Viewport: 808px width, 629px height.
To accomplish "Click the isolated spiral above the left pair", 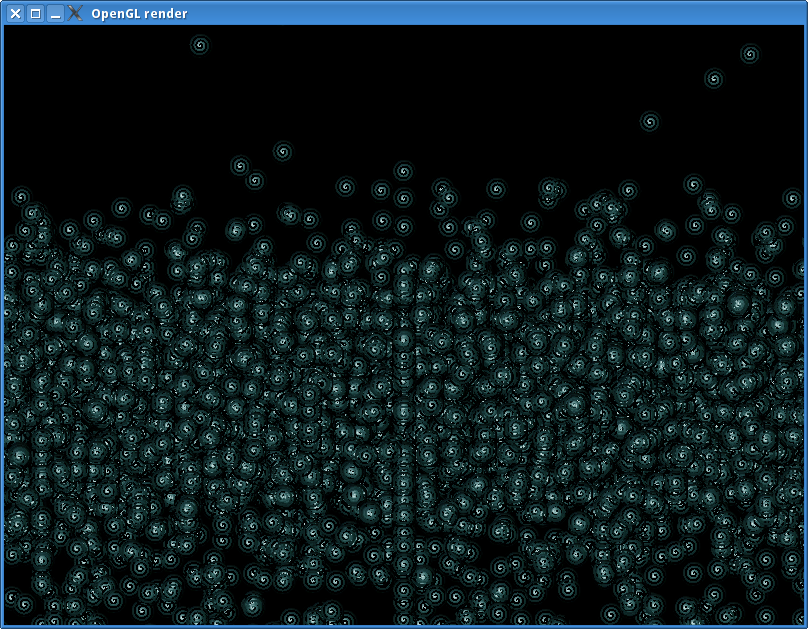I will [x=283, y=151].
